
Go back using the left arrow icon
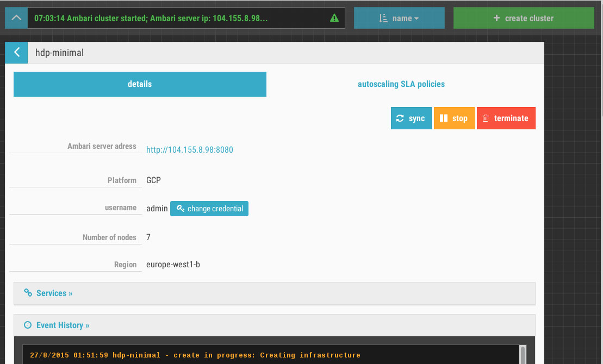[16, 52]
